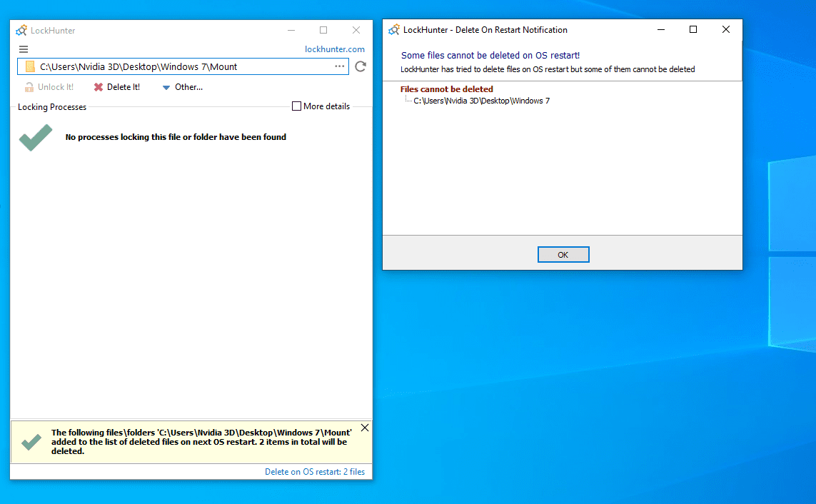Screen dimensions: 816x504
Task: Maximize the main LockHunter window
Action: pyautogui.click(x=323, y=30)
